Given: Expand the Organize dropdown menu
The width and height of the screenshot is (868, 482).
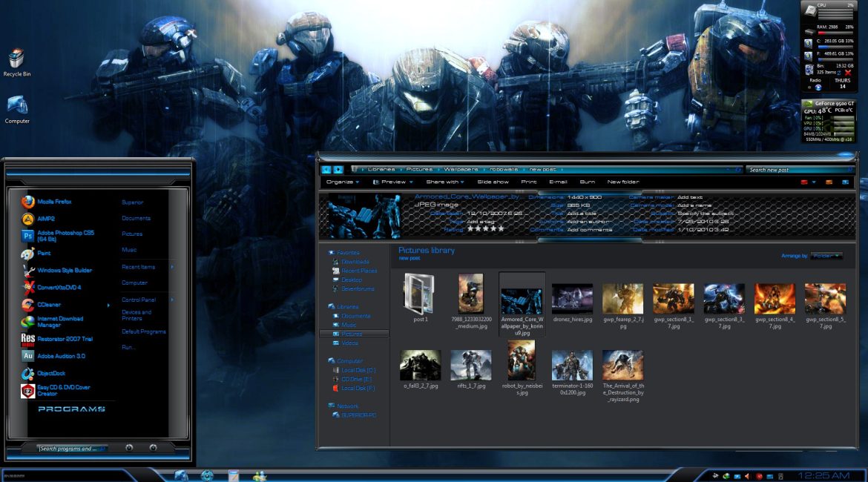Looking at the screenshot, I should [x=342, y=182].
